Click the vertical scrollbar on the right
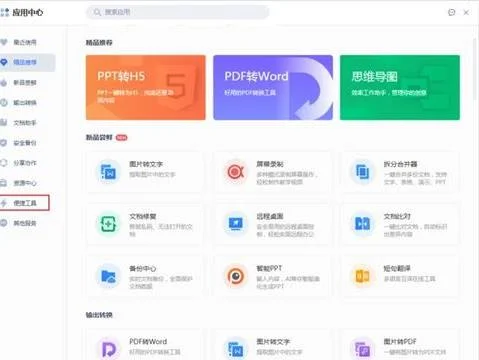 (x=475, y=68)
